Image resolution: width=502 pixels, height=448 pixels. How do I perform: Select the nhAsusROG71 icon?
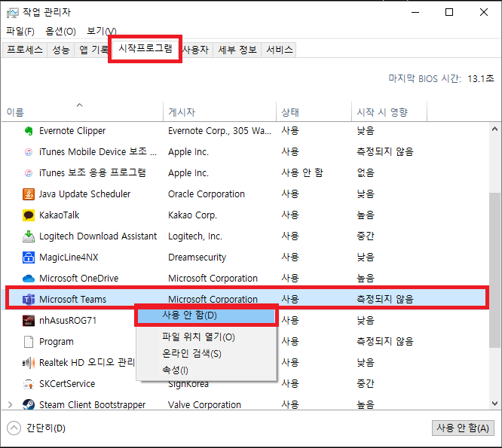coord(29,321)
